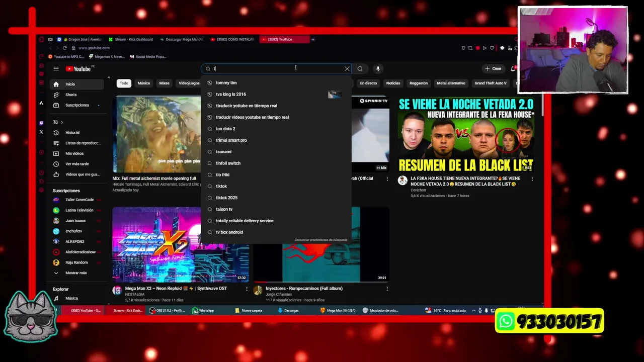Click the Crear button

click(493, 69)
